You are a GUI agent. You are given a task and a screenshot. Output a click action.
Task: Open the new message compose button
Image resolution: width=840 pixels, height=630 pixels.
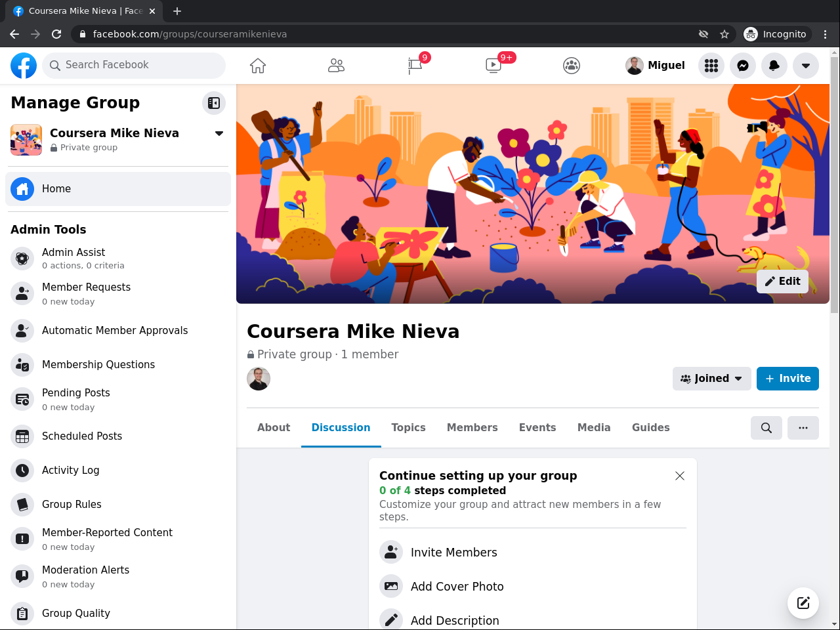[803, 603]
